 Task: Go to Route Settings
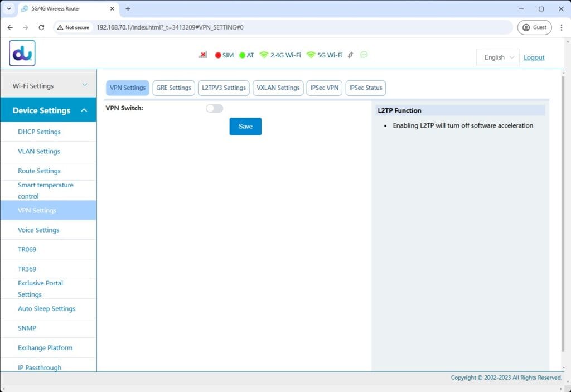coord(49,171)
